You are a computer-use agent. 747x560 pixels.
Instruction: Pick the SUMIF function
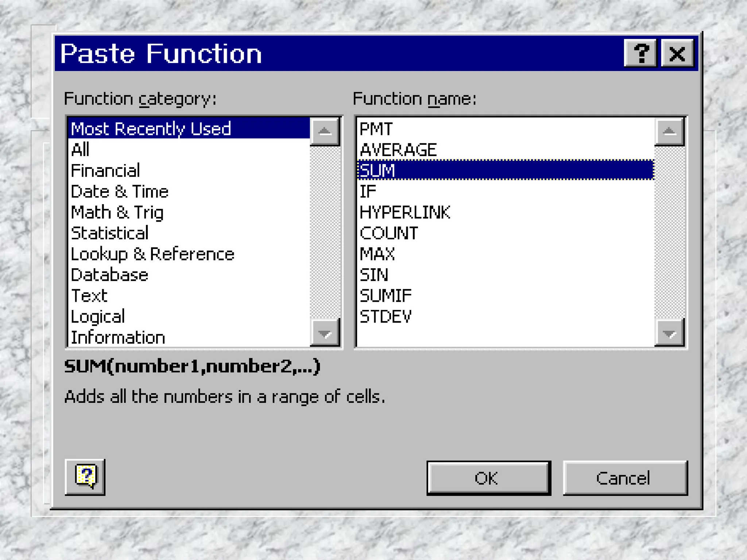click(x=386, y=296)
